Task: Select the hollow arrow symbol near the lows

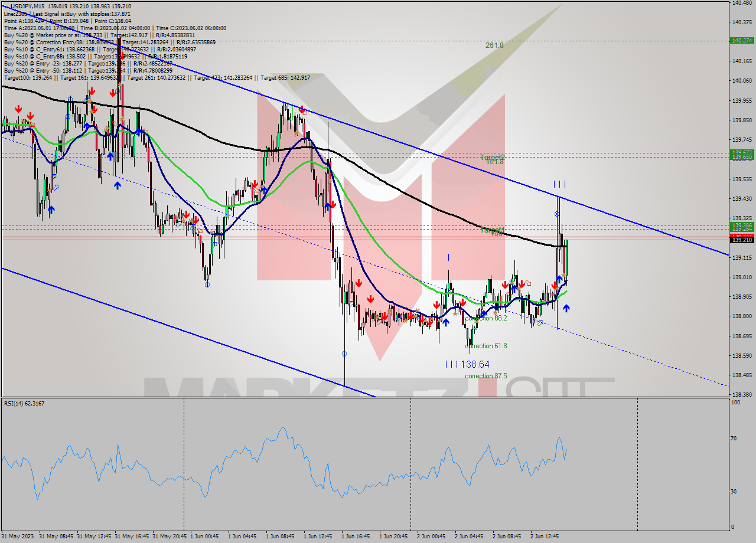Action: click(540, 323)
